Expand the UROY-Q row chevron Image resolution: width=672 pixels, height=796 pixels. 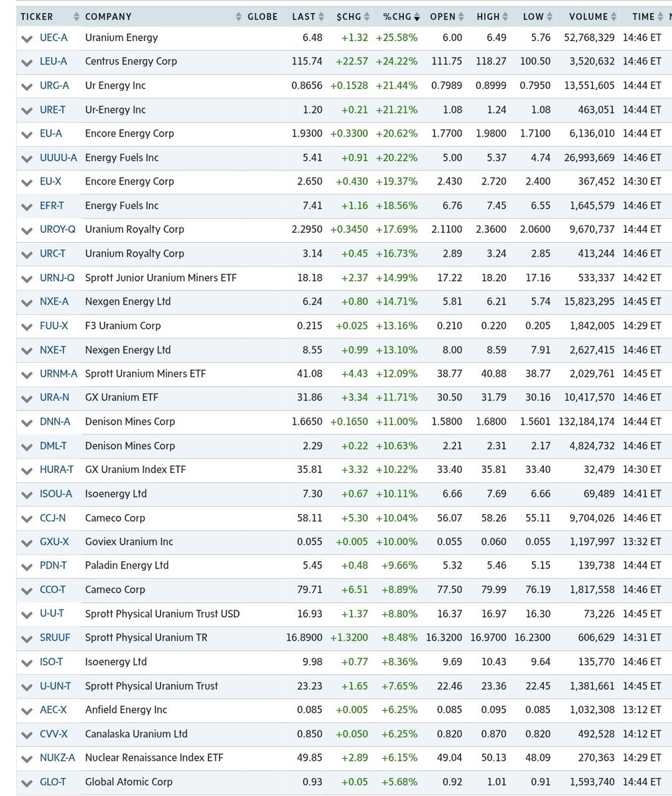click(x=27, y=230)
